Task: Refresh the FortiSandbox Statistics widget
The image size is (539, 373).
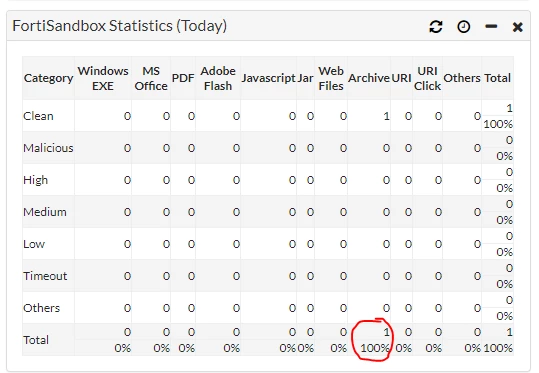Action: click(x=436, y=26)
